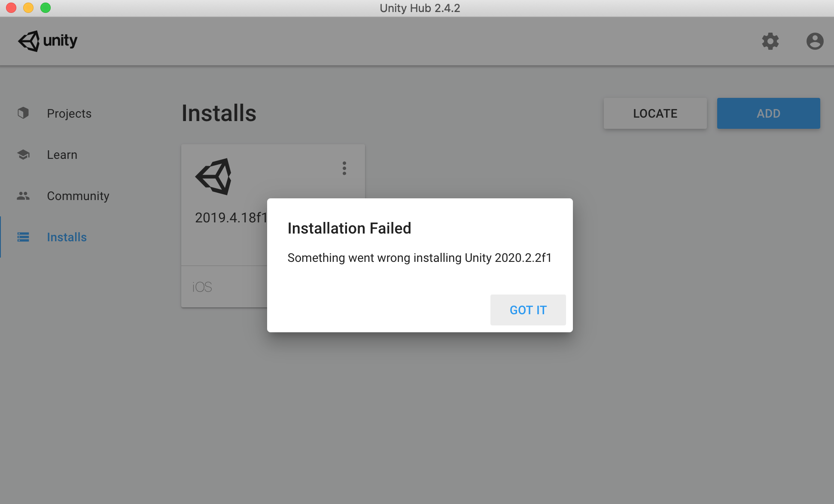Navigate to the Learn tab
The height and width of the screenshot is (504, 834).
[x=62, y=154]
